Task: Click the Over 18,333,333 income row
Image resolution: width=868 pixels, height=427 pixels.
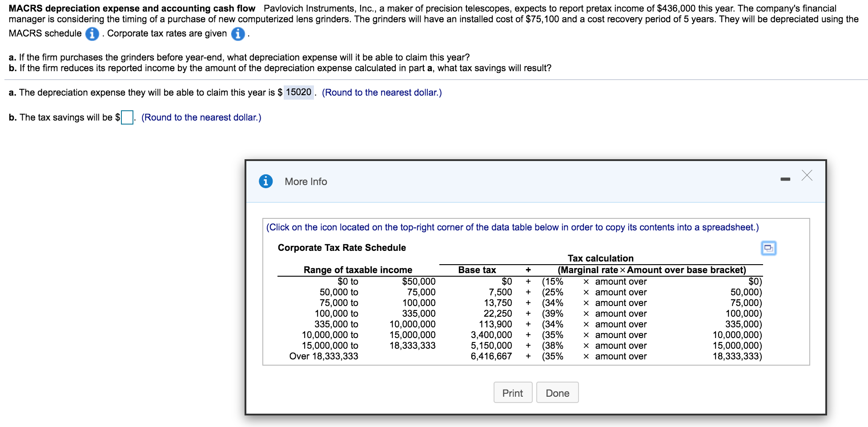Action: (x=324, y=356)
